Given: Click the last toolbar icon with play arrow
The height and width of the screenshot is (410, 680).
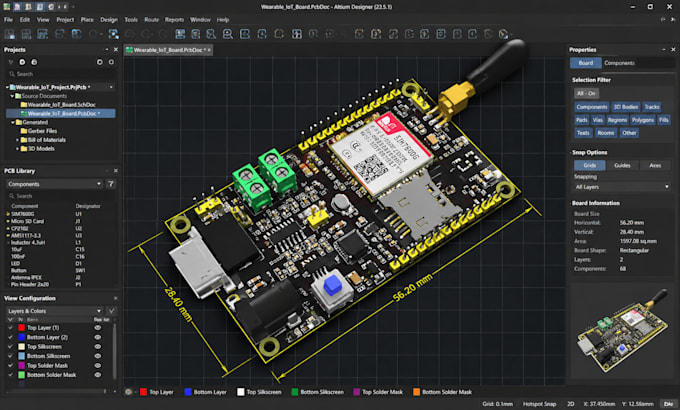Looking at the screenshot, I should click(503, 34).
